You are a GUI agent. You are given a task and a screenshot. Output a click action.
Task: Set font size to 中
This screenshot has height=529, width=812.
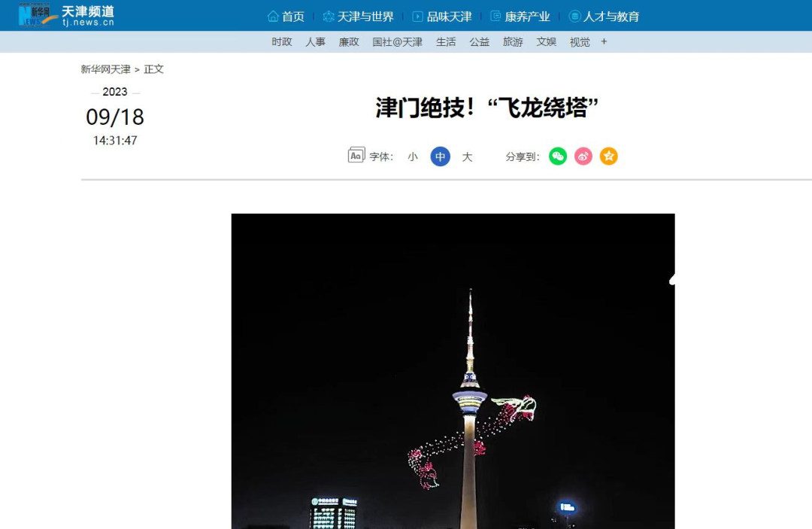click(440, 157)
